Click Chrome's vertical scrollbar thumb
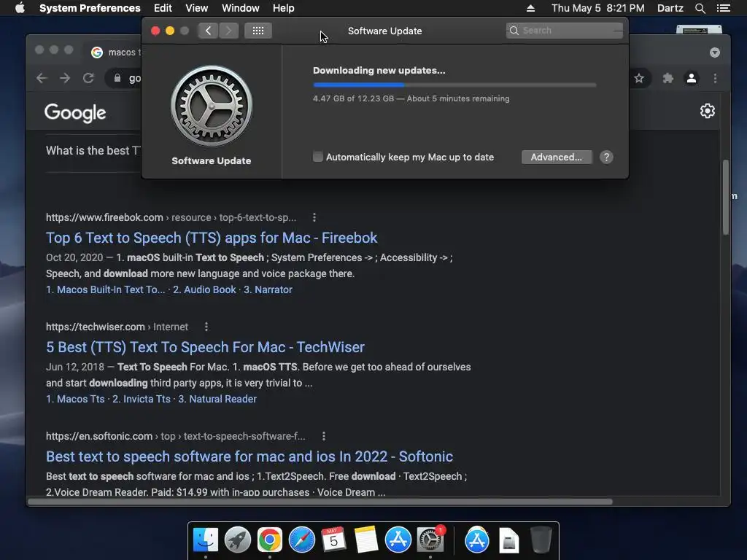 (x=726, y=197)
